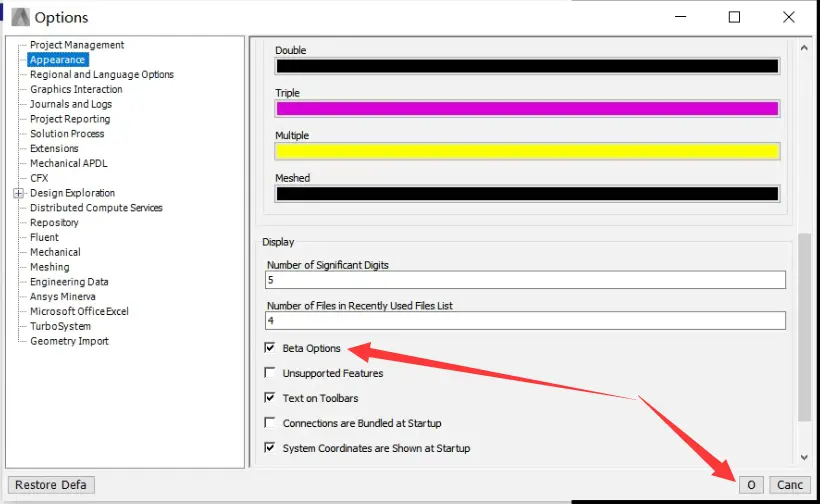Select Microsoft Office Excel item
Screen dimensions: 820x504
point(79,312)
